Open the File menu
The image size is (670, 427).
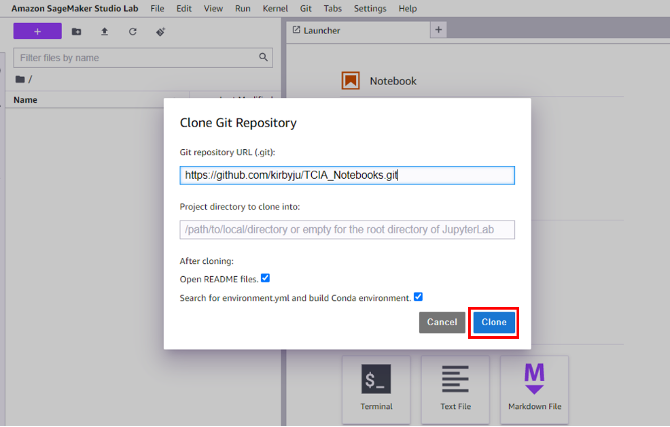(157, 9)
